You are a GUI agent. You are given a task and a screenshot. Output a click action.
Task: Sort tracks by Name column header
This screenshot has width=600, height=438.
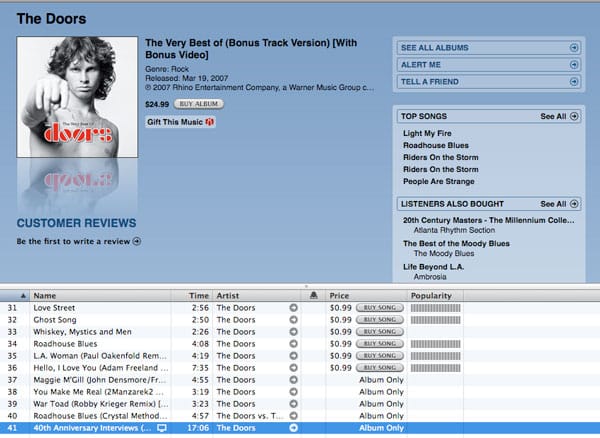pos(100,296)
